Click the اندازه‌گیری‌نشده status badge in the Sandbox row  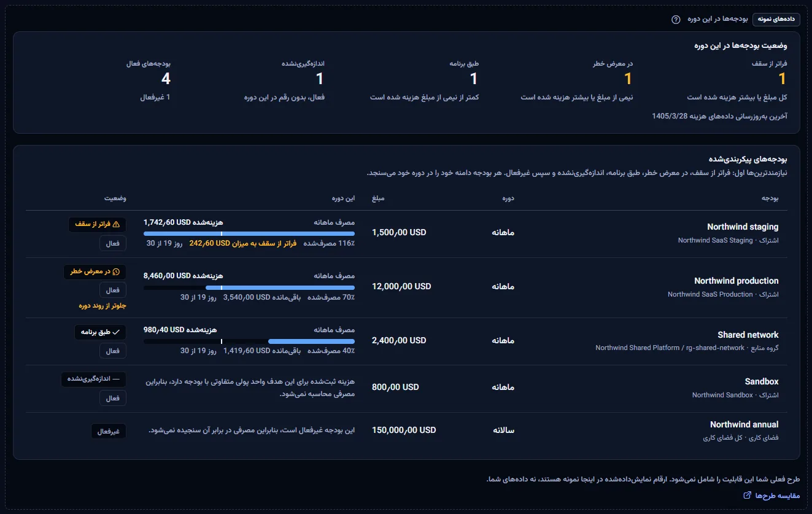pyautogui.click(x=93, y=379)
